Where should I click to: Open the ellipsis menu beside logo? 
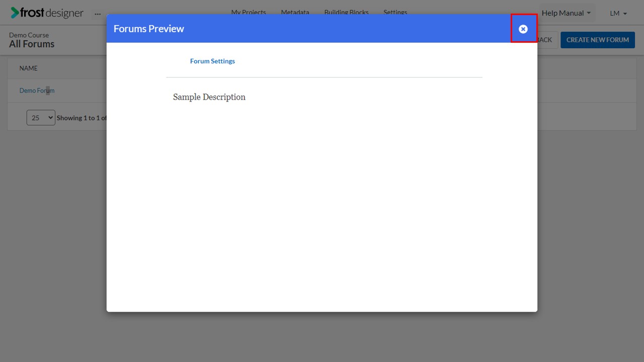(x=98, y=14)
